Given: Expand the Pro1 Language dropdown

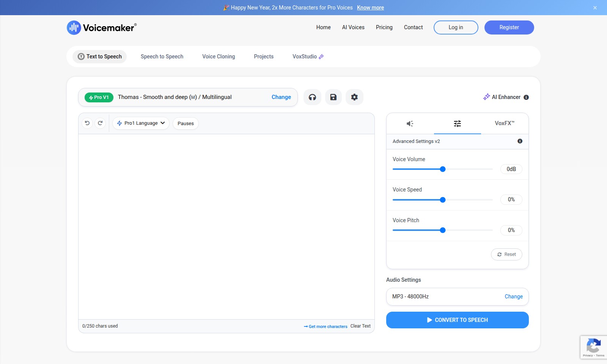Looking at the screenshot, I should (x=141, y=123).
